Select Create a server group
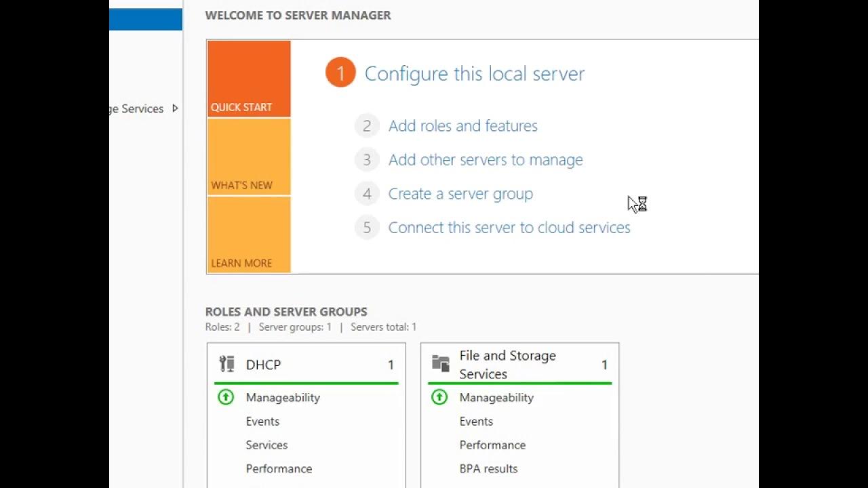The height and width of the screenshot is (488, 868). 460,194
